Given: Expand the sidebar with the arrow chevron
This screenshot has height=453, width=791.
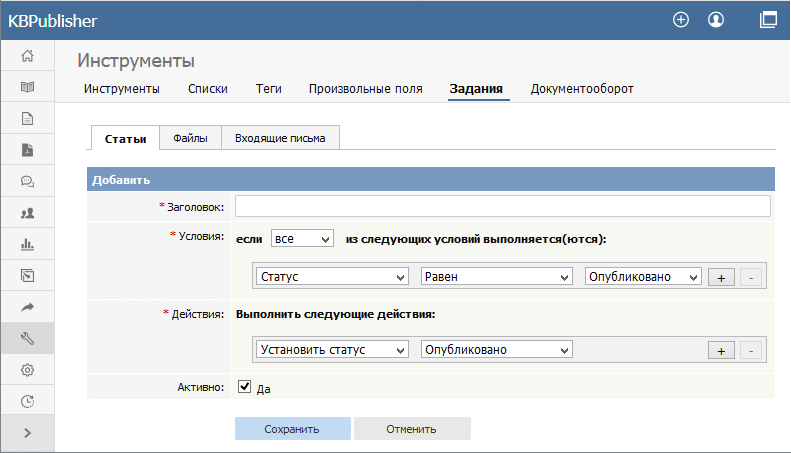Looking at the screenshot, I should [27, 433].
